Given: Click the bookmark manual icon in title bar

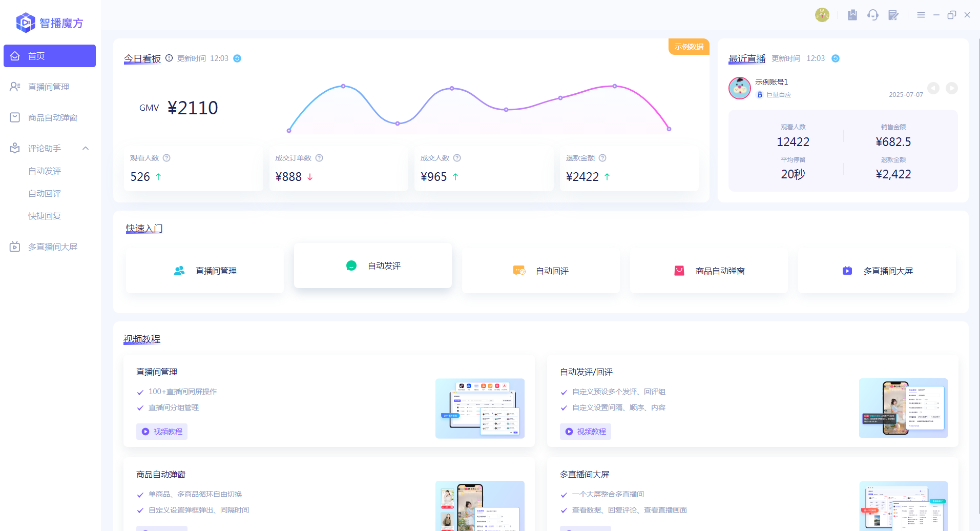Looking at the screenshot, I should click(852, 15).
